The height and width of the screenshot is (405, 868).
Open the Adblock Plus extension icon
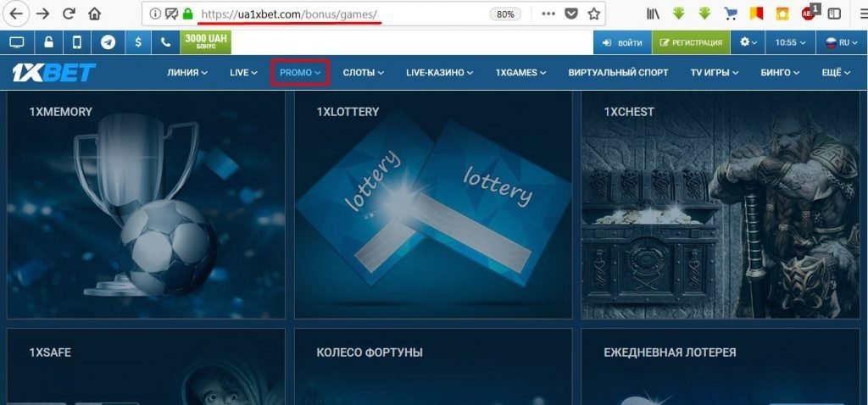point(810,14)
